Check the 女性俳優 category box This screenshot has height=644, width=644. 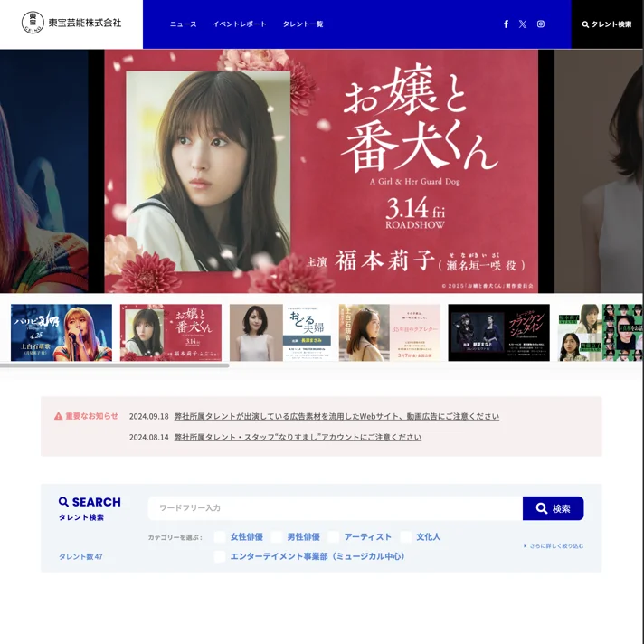click(220, 536)
